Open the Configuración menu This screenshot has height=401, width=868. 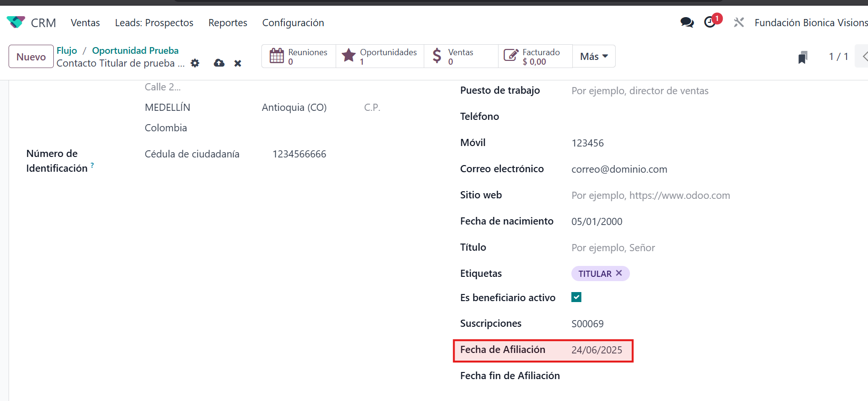pos(293,23)
